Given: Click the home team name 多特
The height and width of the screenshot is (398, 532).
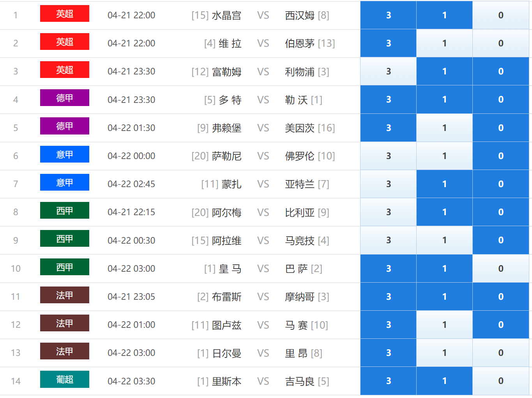Looking at the screenshot, I should [230, 100].
